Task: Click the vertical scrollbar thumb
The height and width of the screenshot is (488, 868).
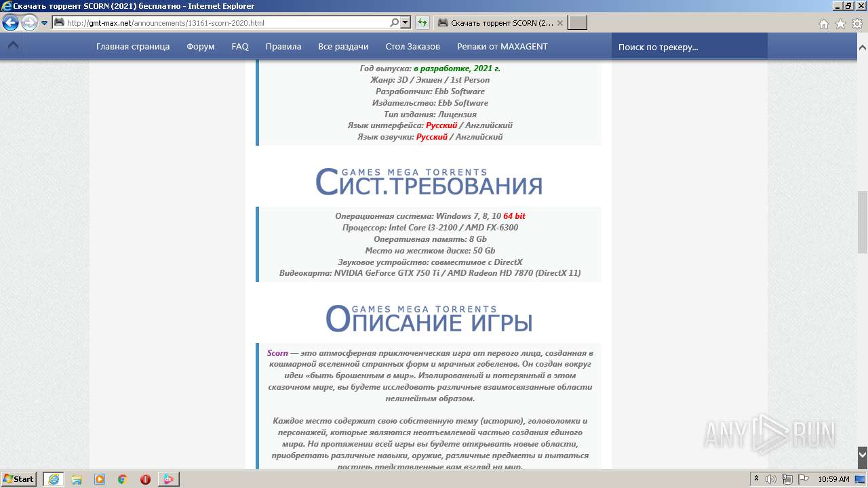Action: [x=863, y=221]
